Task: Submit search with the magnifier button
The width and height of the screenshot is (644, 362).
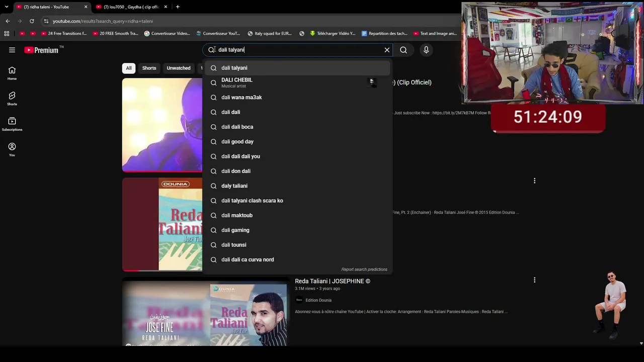Action: click(404, 50)
